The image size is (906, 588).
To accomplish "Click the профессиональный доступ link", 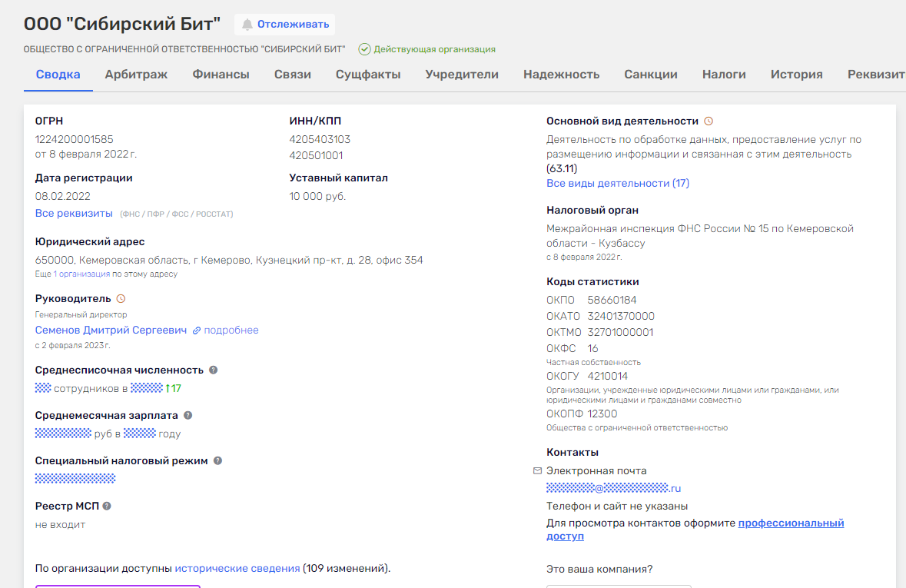I will point(791,523).
